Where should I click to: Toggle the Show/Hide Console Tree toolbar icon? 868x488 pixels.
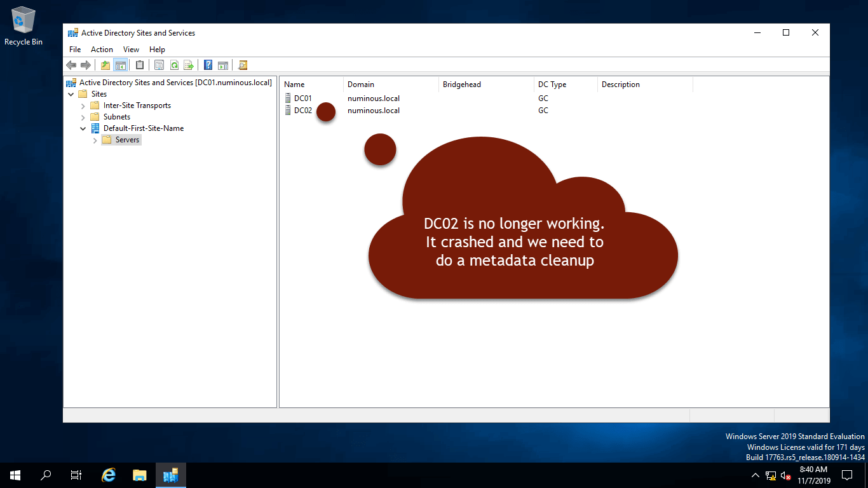120,65
